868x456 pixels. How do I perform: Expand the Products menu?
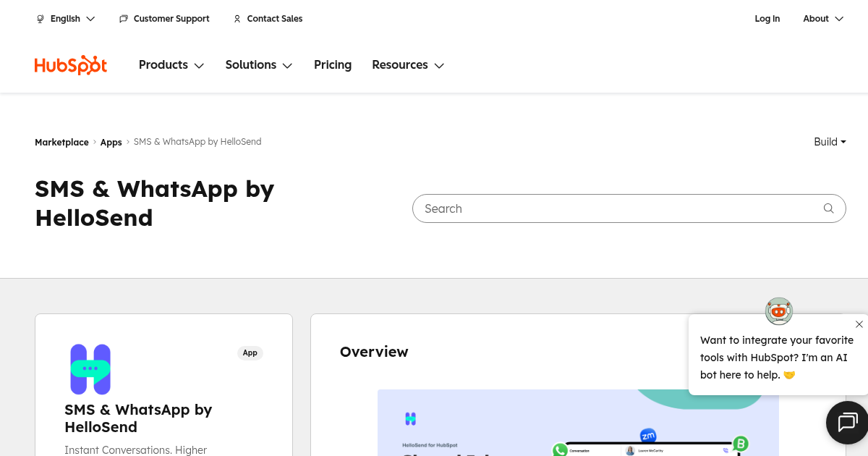coord(171,65)
